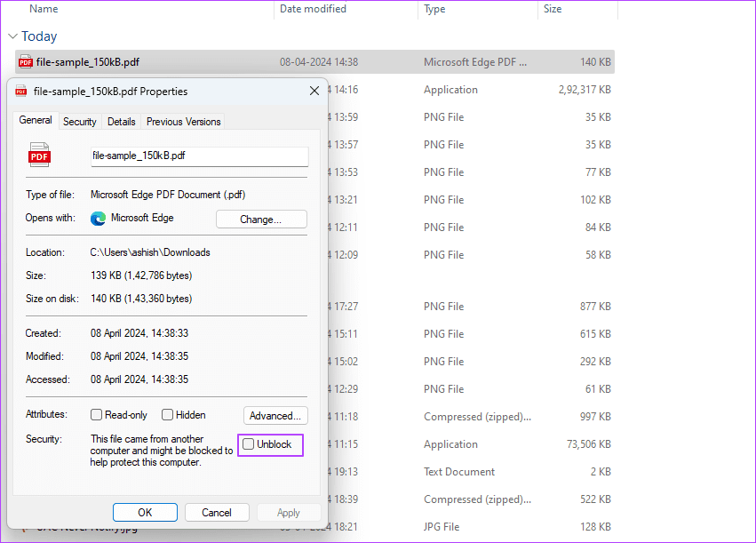
Task: Click the file name input field
Action: pos(200,156)
